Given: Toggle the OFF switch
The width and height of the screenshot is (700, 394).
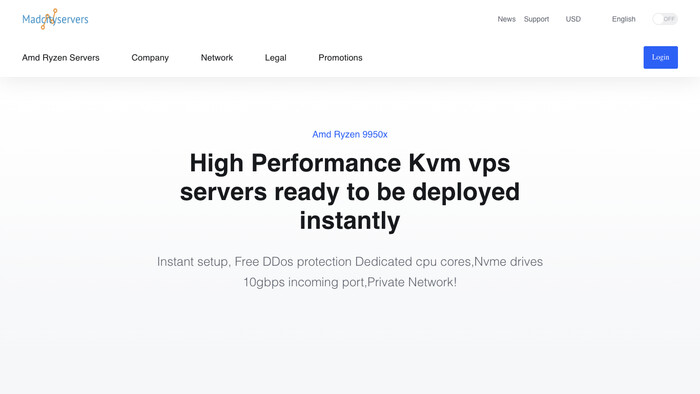Looking at the screenshot, I should [x=665, y=19].
